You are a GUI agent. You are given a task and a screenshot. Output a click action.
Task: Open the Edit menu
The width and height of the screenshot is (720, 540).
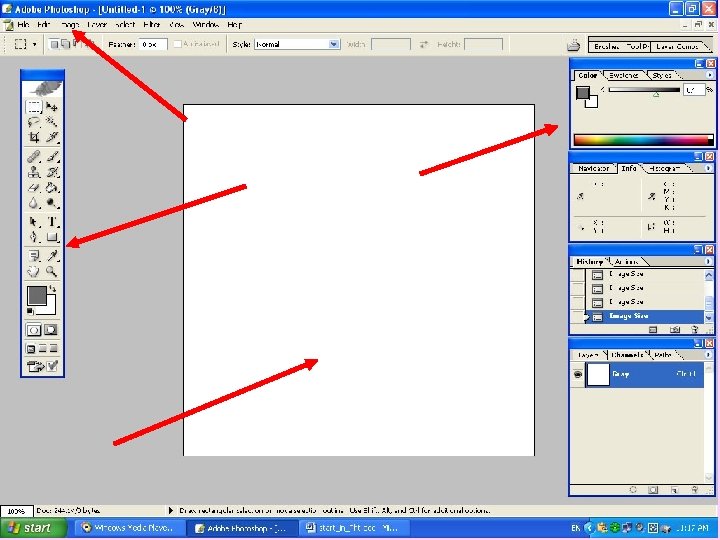[44, 25]
